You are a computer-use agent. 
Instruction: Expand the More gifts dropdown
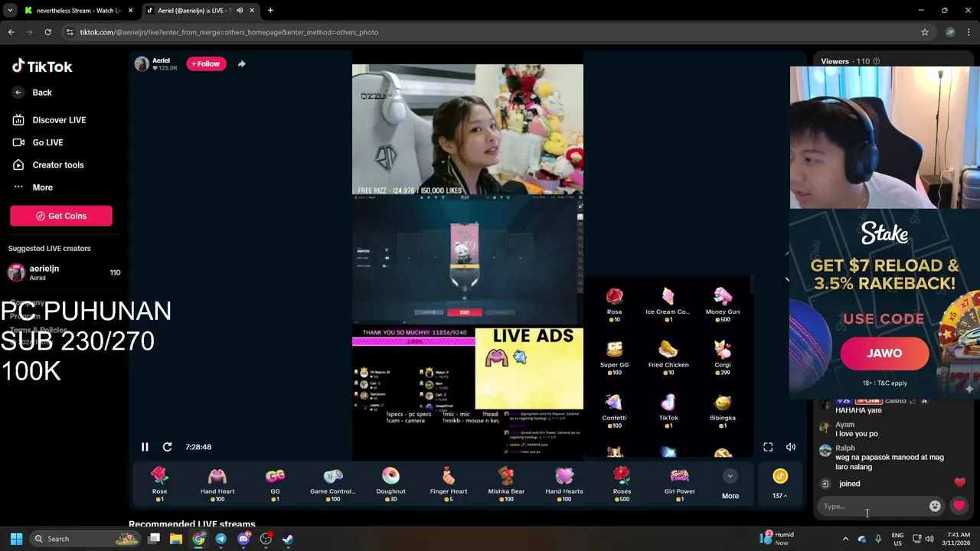[730, 484]
